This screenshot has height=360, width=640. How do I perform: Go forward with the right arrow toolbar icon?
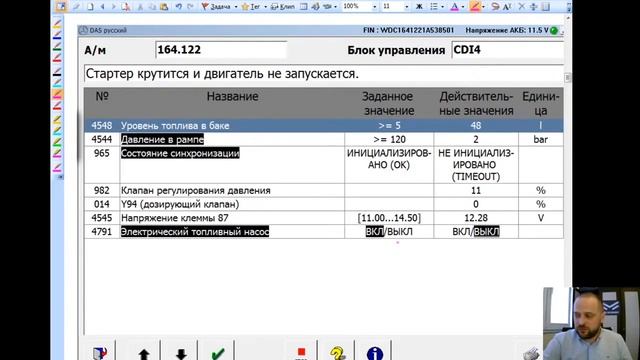tap(114, 7)
